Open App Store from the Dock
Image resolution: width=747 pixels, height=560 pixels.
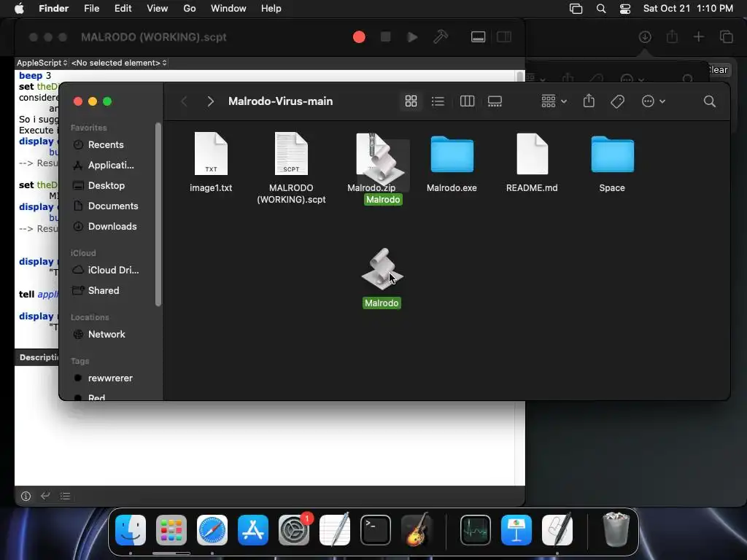[x=253, y=530]
